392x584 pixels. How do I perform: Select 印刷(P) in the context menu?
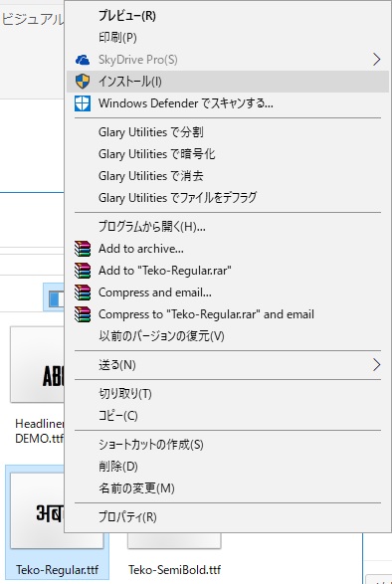tap(228, 38)
